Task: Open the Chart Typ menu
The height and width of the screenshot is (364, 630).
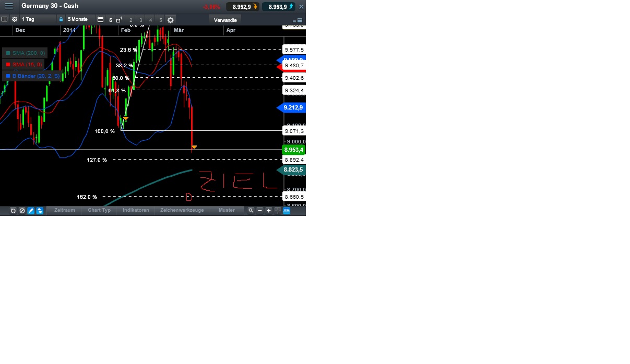Action: pos(99,210)
